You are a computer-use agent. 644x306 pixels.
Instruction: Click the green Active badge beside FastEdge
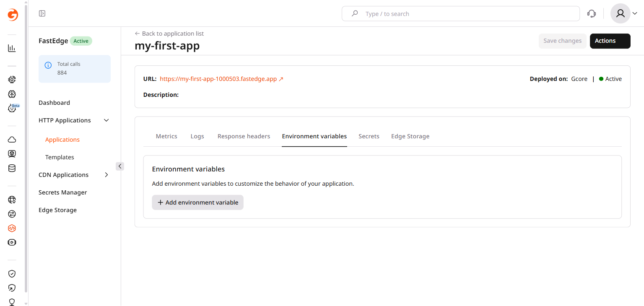81,41
